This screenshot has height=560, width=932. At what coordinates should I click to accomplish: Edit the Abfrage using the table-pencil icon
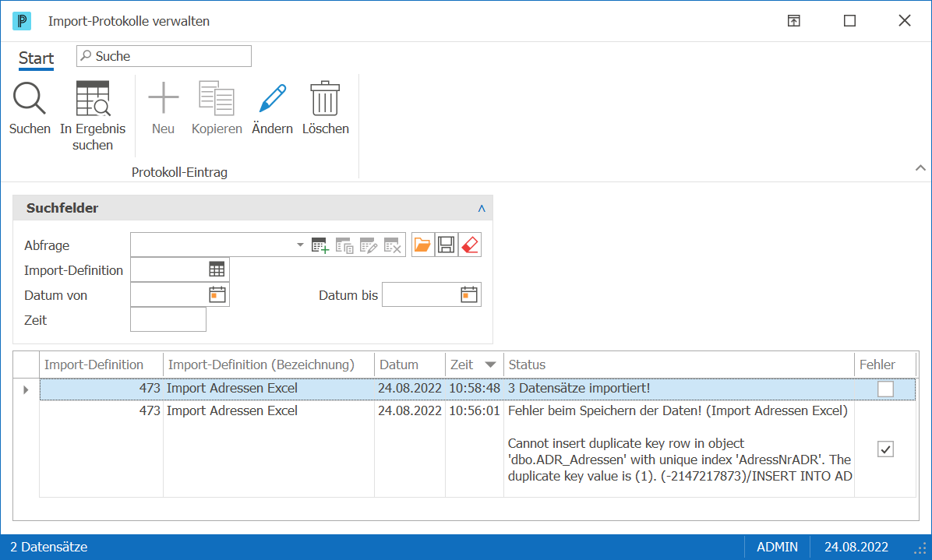click(x=368, y=245)
